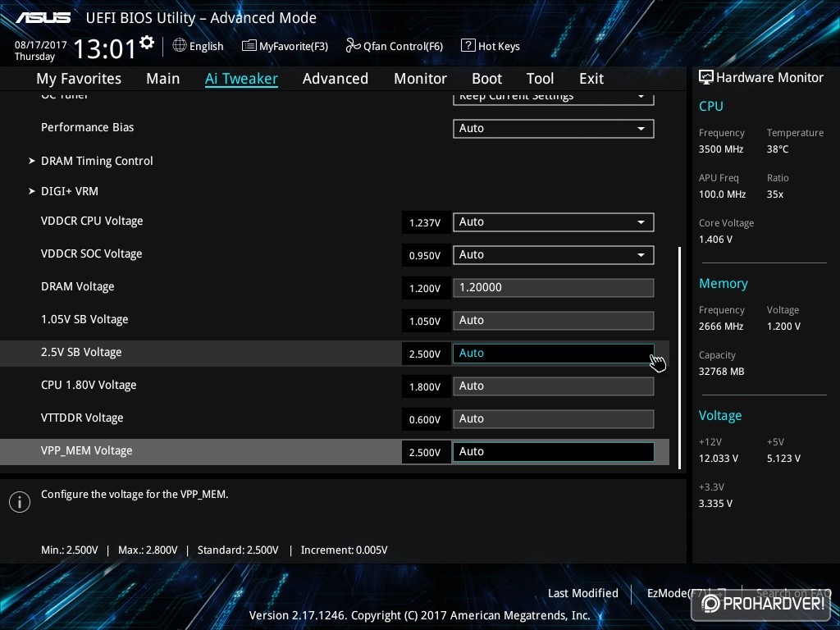Switch to the Boot tab

tap(486, 79)
